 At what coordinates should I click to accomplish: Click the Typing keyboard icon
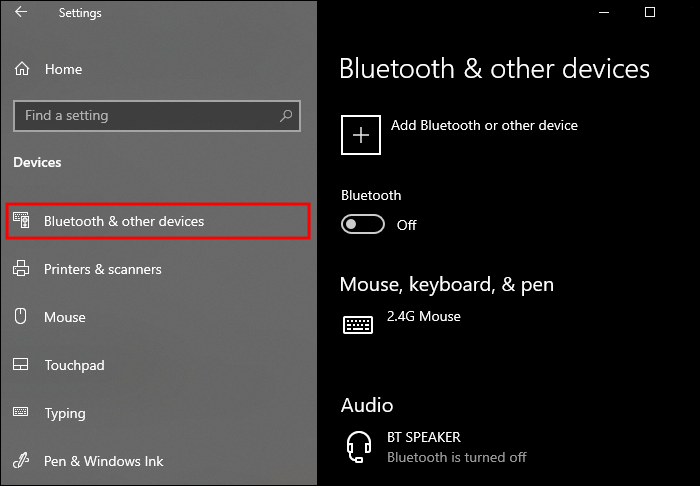[x=21, y=413]
